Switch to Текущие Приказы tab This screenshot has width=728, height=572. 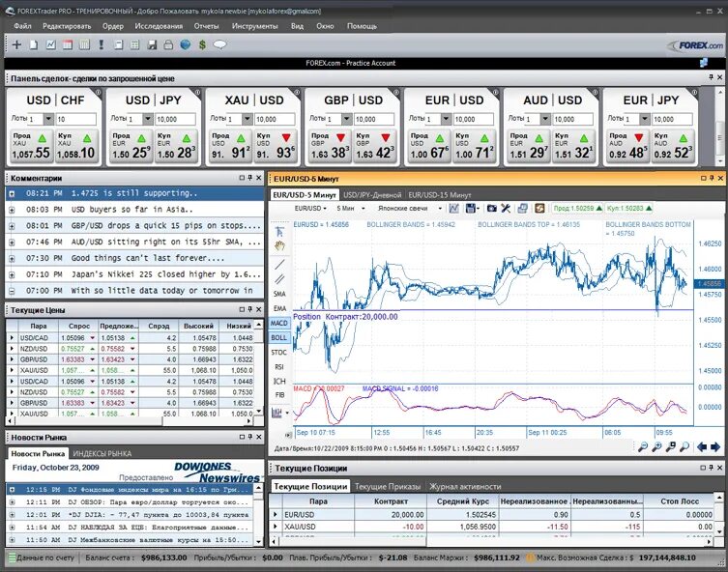click(x=388, y=487)
